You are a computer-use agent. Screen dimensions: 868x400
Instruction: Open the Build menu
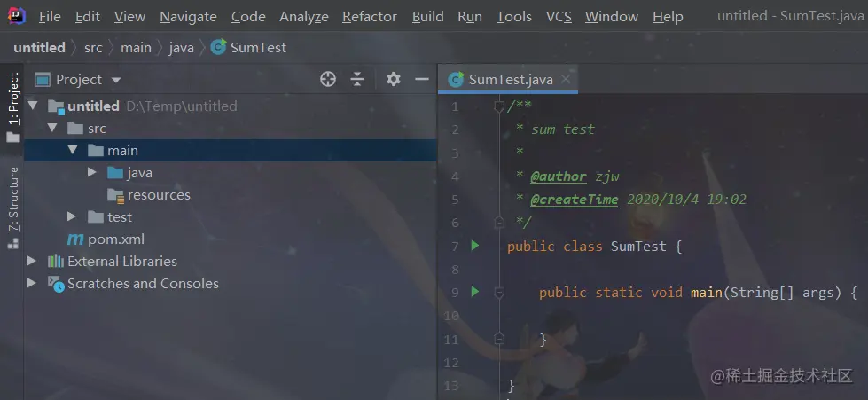click(428, 17)
